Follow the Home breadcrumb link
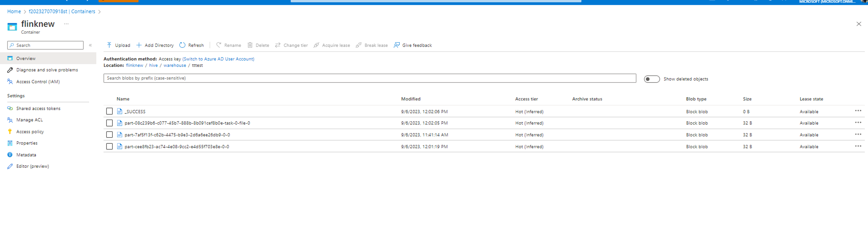 pyautogui.click(x=14, y=12)
